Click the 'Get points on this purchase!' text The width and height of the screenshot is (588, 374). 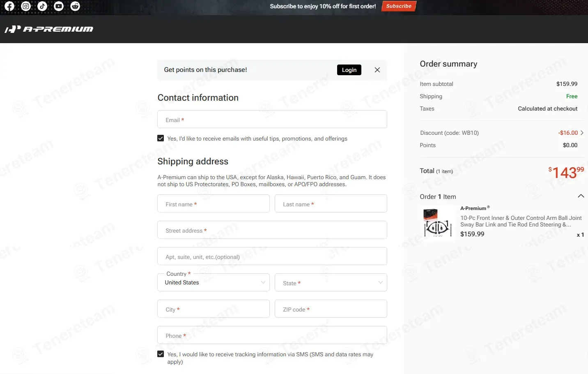tap(205, 70)
